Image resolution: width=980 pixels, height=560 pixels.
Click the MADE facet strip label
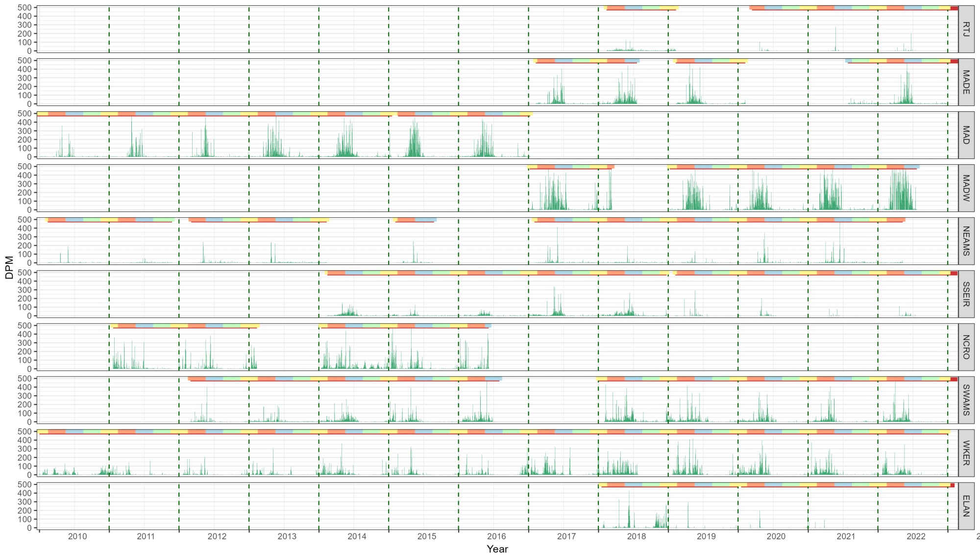click(x=966, y=82)
